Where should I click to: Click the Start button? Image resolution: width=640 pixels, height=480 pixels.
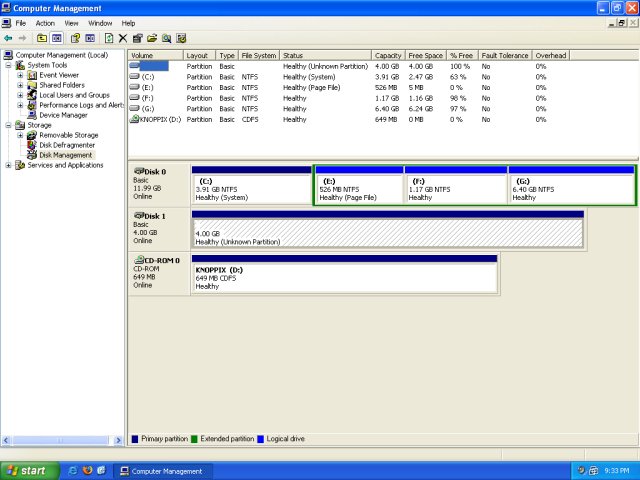point(26,470)
